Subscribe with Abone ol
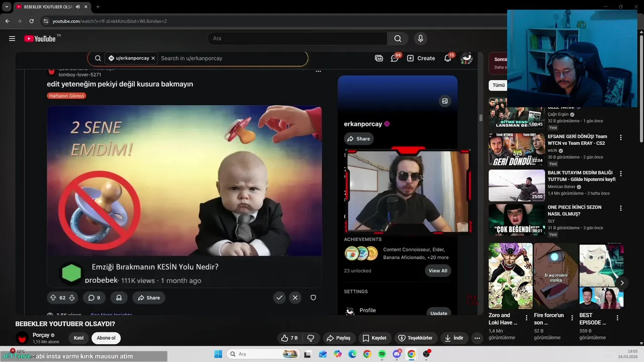 coord(106,338)
